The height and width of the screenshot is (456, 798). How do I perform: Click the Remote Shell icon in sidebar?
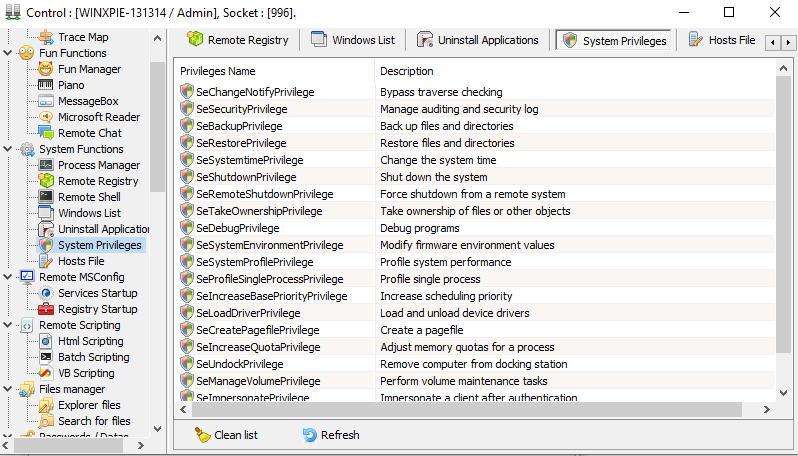46,197
